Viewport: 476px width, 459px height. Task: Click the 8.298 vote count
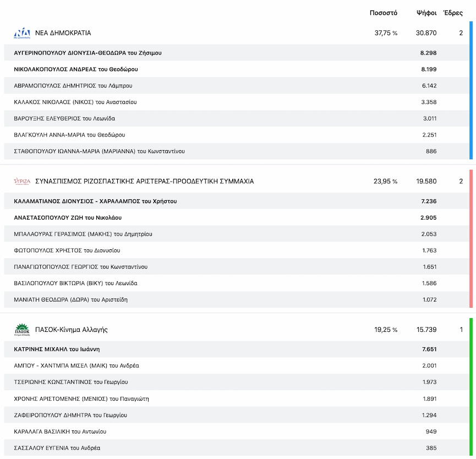428,53
